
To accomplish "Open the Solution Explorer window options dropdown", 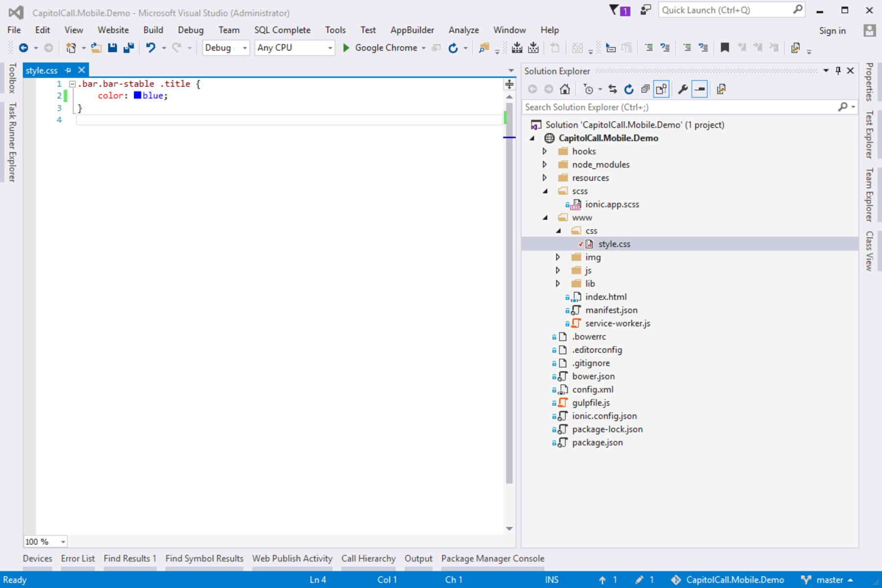I will click(826, 71).
